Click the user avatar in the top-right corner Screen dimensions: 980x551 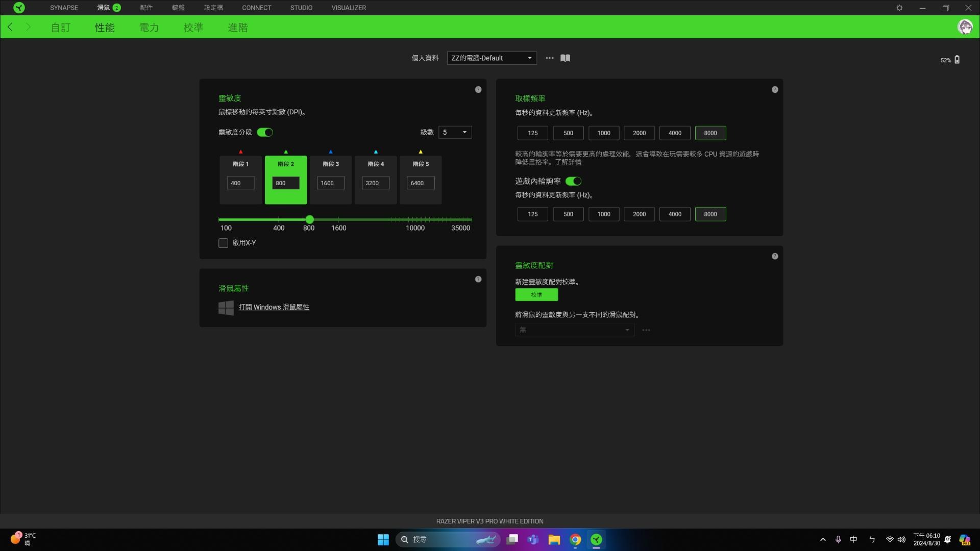click(x=965, y=27)
